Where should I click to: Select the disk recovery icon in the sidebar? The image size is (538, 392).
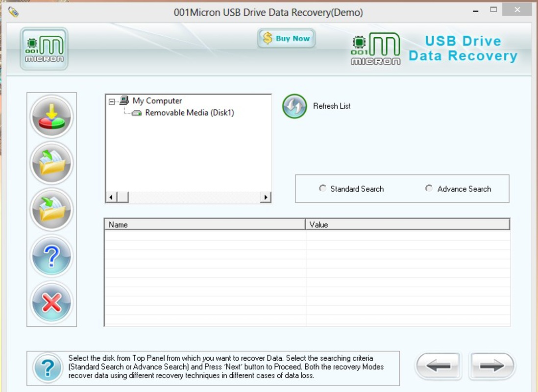pos(51,116)
